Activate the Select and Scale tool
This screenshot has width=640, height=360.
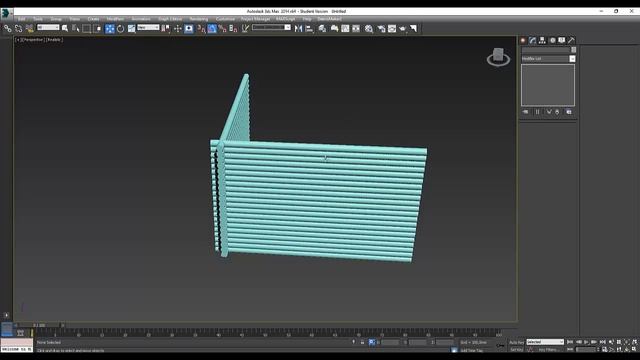[x=131, y=29]
